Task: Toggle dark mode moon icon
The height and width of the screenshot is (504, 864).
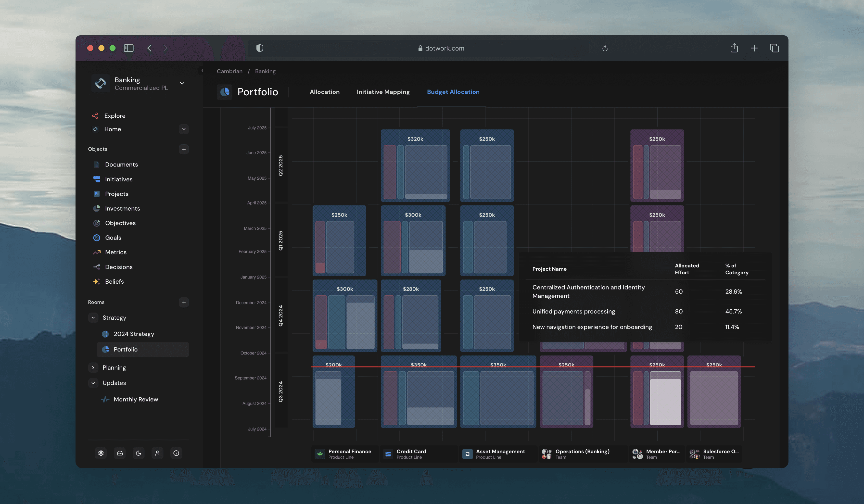Action: pos(139,453)
